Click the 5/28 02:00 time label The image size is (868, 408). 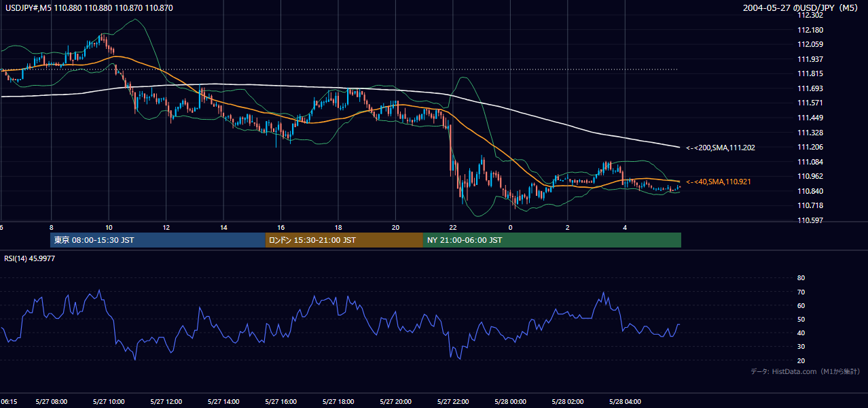tap(568, 402)
